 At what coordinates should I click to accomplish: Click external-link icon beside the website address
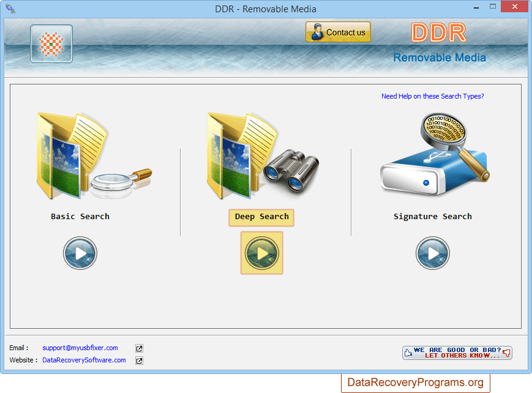pos(139,361)
